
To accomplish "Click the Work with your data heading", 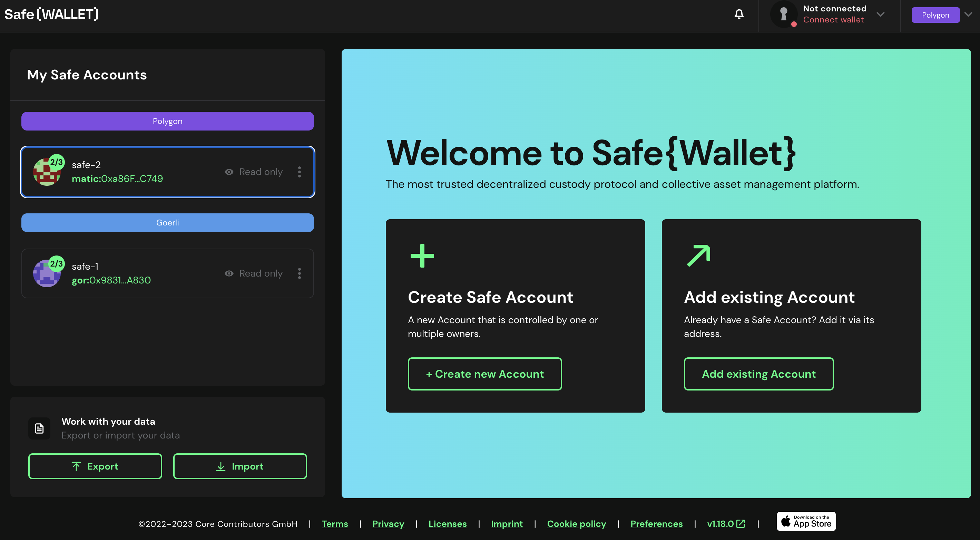I will point(108,422).
